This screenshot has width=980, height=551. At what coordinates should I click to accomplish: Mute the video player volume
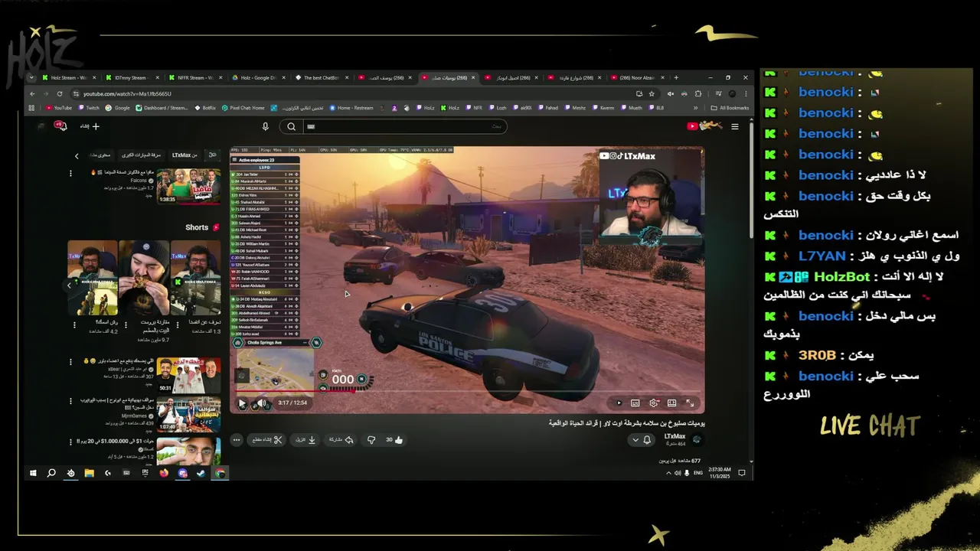[262, 403]
